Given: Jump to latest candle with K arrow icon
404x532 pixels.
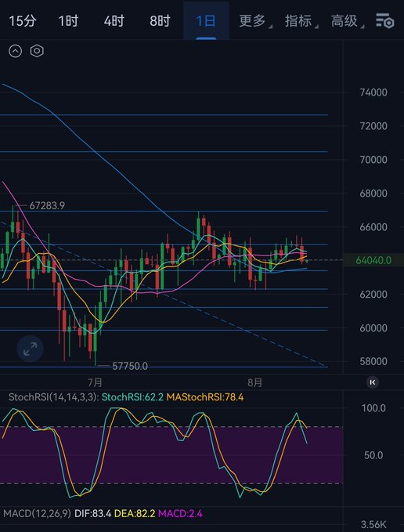Looking at the screenshot, I should (373, 382).
